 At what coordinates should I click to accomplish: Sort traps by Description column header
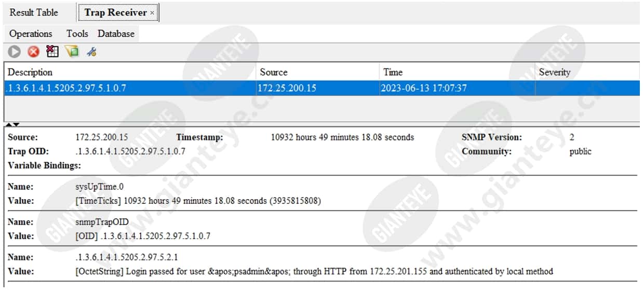[x=131, y=72]
